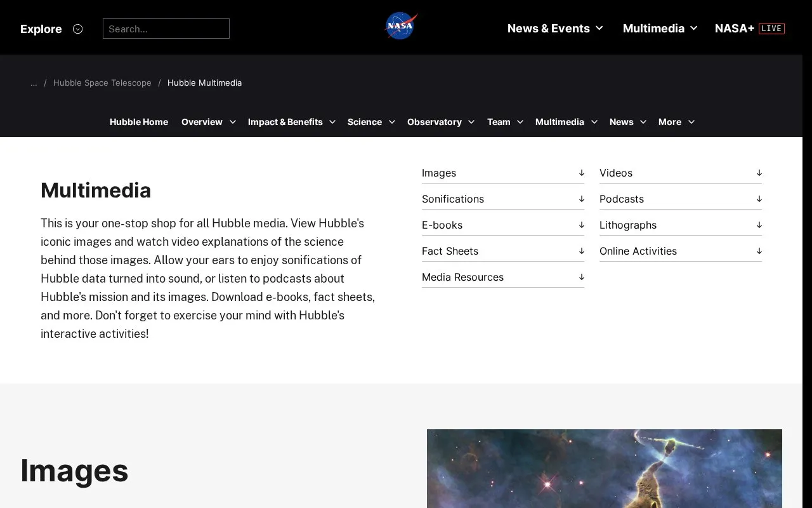Click the down arrow beside Fact Sheets
The height and width of the screenshot is (508, 812).
pyautogui.click(x=581, y=251)
